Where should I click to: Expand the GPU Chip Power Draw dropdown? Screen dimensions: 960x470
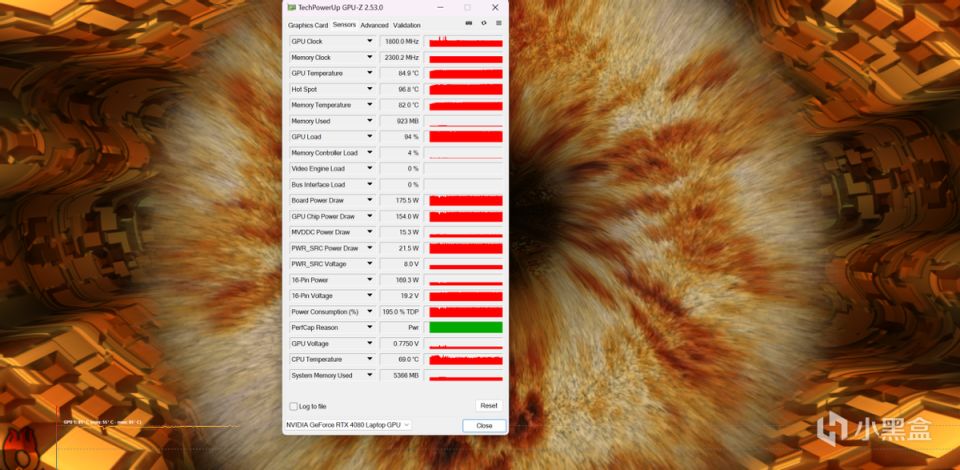(370, 216)
